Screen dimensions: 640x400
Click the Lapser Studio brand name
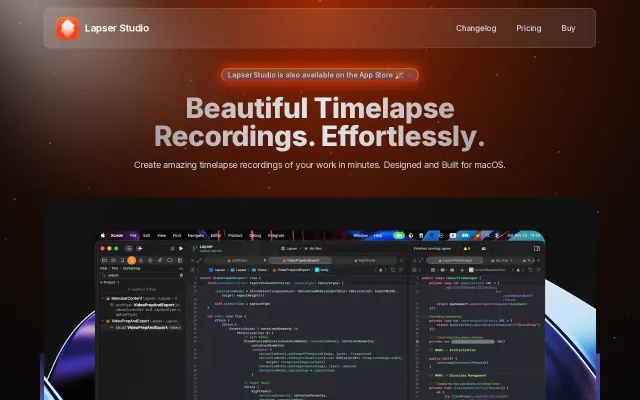coord(117,28)
